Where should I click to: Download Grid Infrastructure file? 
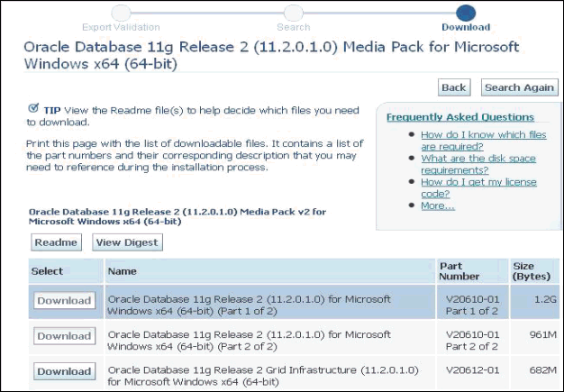coord(64,371)
